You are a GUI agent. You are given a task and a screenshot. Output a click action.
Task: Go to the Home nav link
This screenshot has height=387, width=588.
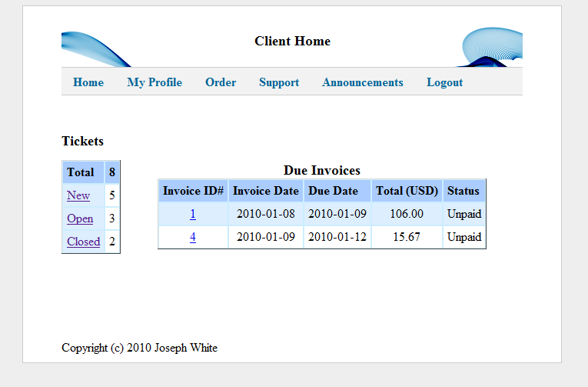[x=88, y=82]
